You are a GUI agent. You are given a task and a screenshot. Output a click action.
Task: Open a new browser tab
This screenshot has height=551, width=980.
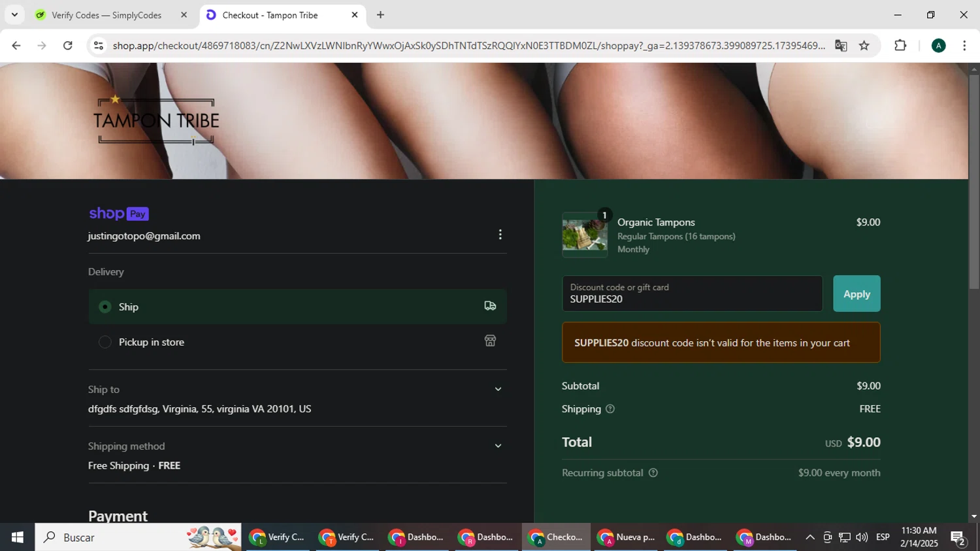pos(380,15)
